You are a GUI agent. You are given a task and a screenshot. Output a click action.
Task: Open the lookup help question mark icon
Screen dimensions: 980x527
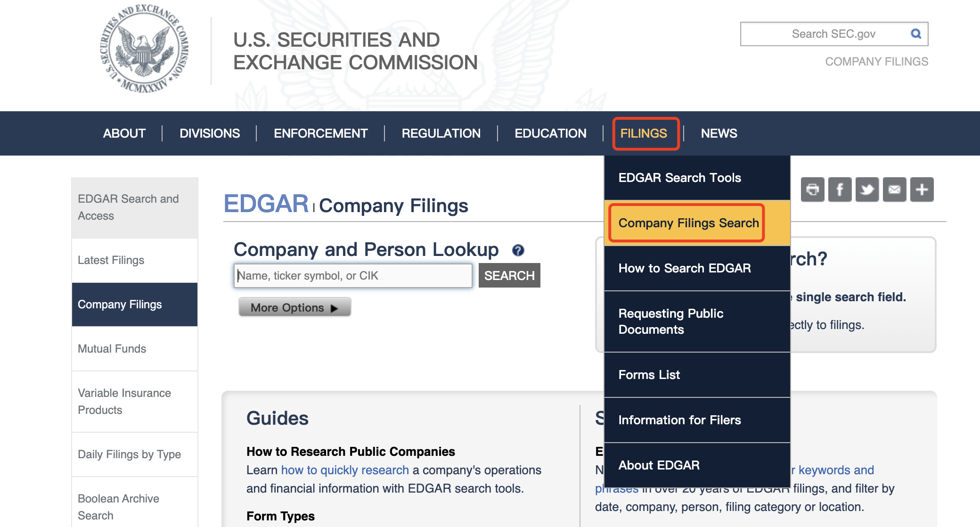point(518,250)
